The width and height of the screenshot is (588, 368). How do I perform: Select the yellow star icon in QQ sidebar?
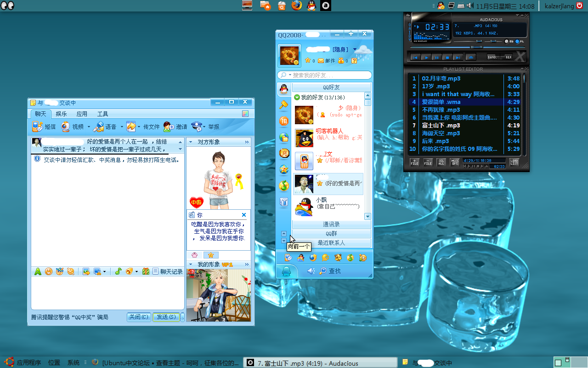(284, 169)
